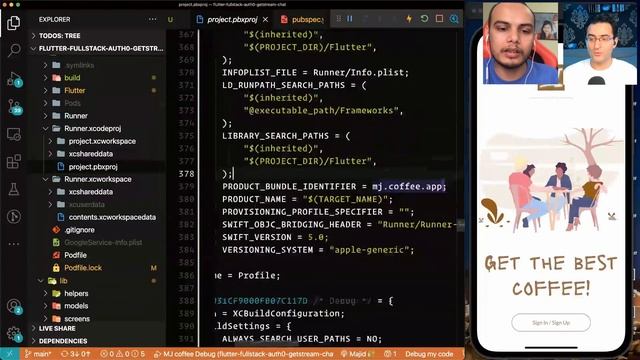Open the Testing flask view
Screen dimensions: 640x360
(14, 189)
